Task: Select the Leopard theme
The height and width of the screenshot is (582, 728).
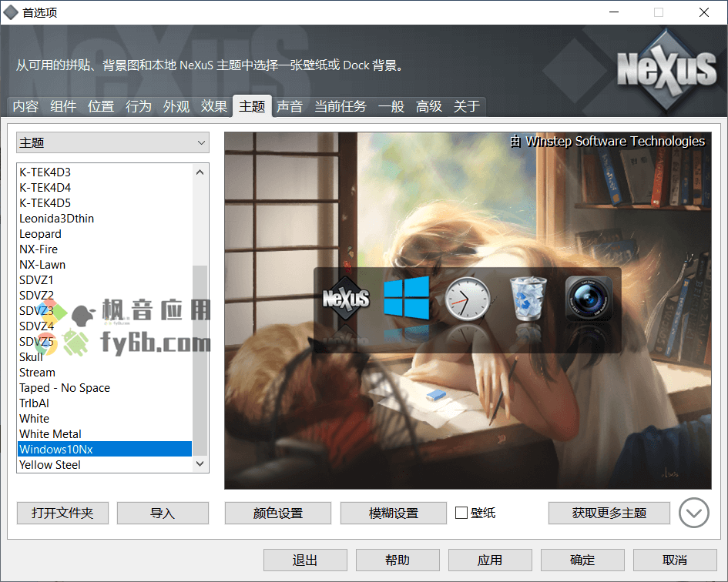Action: point(105,234)
